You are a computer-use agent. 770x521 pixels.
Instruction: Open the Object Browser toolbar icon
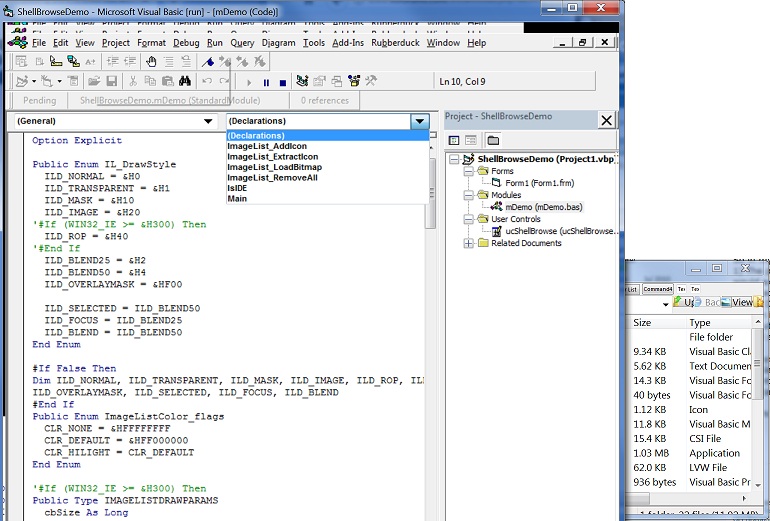point(354,82)
